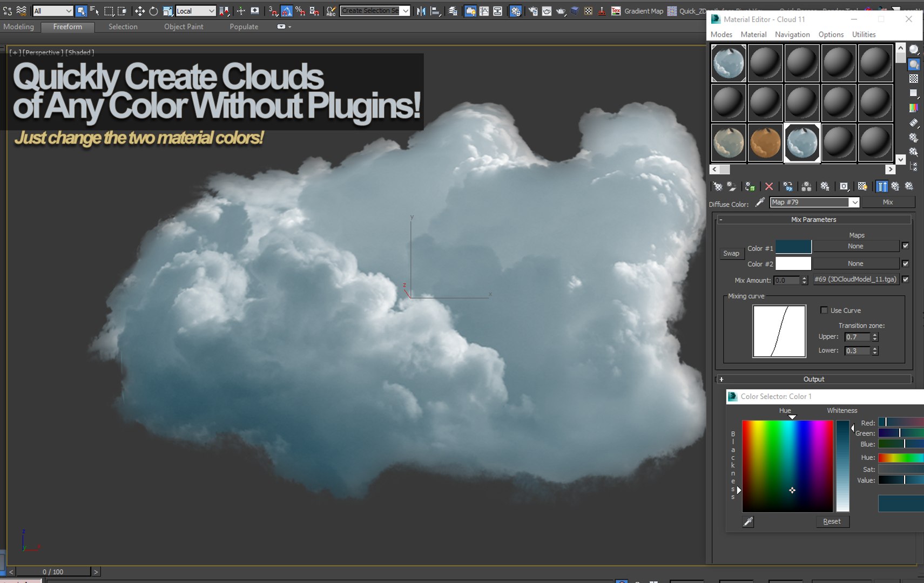Open Material menu in Material Editor

753,35
